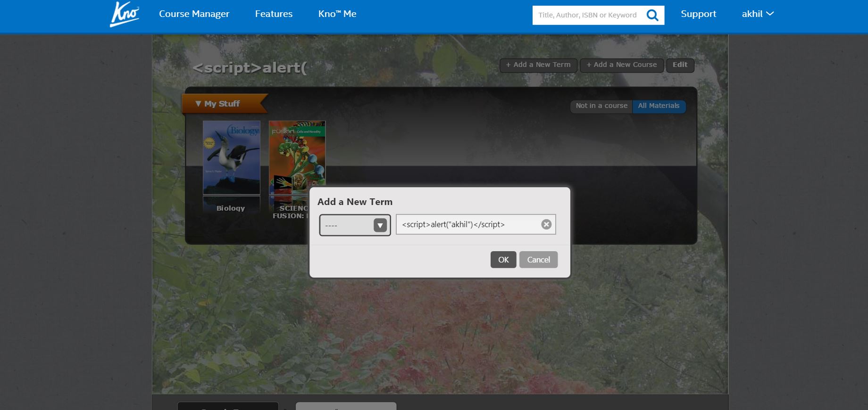This screenshot has width=868, height=410.
Task: Cancel the Add a New Term dialog
Action: (x=538, y=260)
